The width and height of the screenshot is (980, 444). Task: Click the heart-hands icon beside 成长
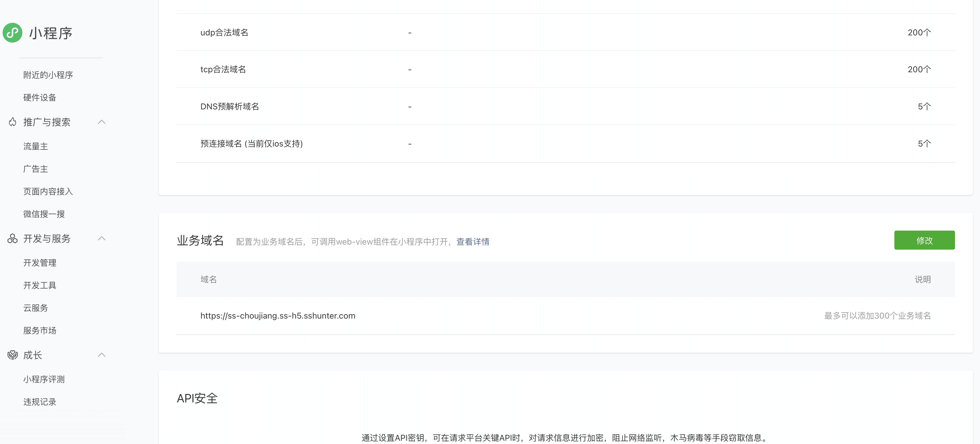(12, 355)
